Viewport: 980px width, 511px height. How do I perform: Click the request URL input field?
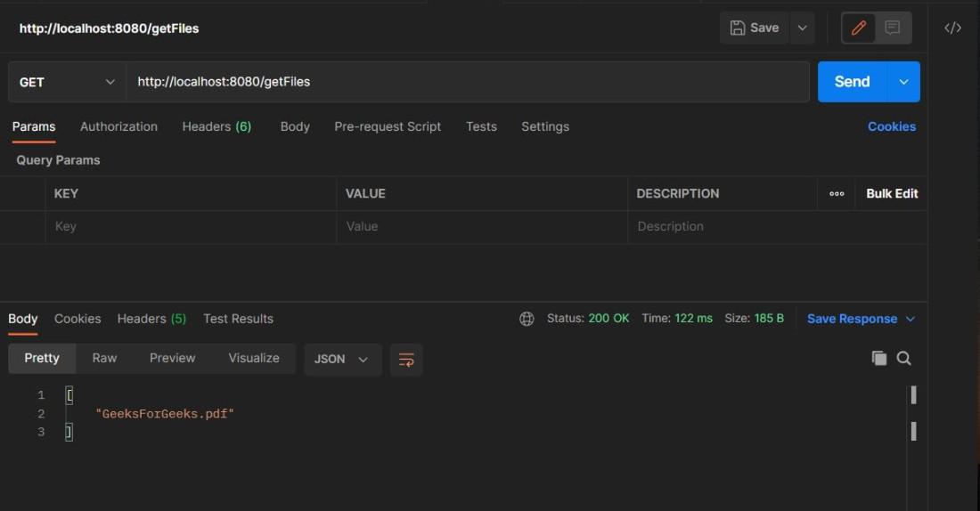468,82
